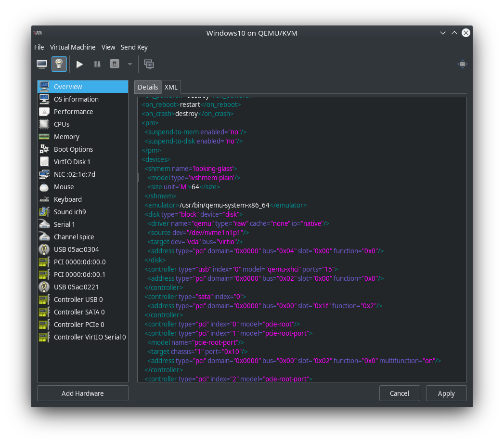Open the File menu
The height and width of the screenshot is (444, 504).
[39, 47]
